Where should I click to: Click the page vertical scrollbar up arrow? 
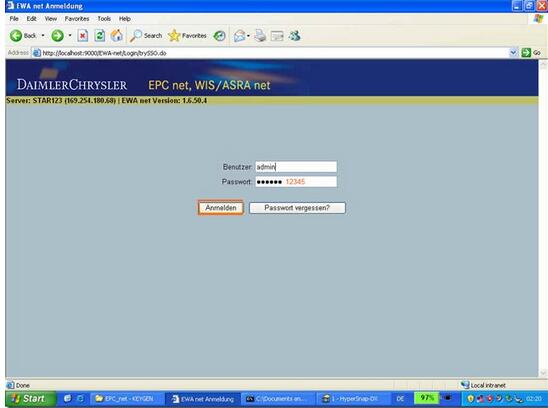(x=543, y=64)
